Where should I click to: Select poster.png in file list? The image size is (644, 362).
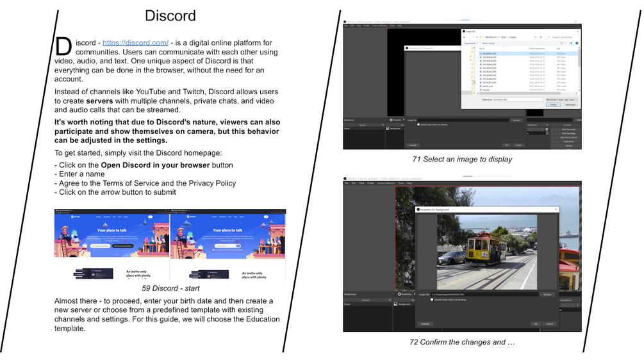488,86
